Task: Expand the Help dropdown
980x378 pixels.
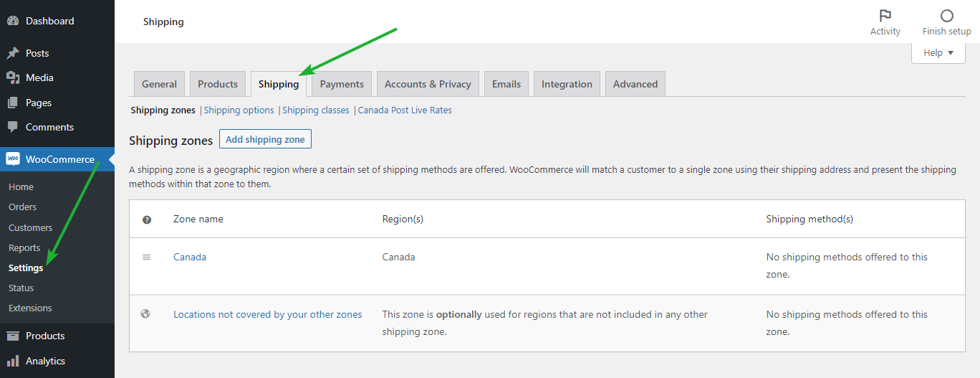Action: coord(938,53)
